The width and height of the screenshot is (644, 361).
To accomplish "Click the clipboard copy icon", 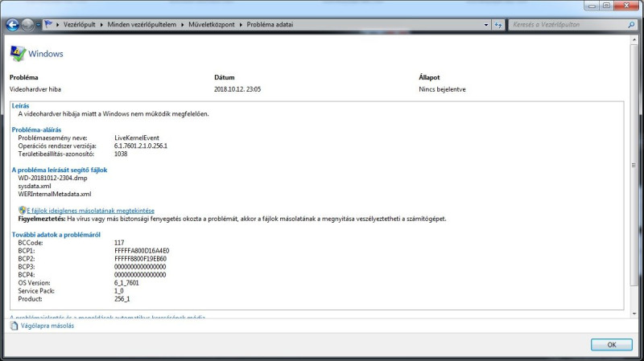I will [x=14, y=326].
